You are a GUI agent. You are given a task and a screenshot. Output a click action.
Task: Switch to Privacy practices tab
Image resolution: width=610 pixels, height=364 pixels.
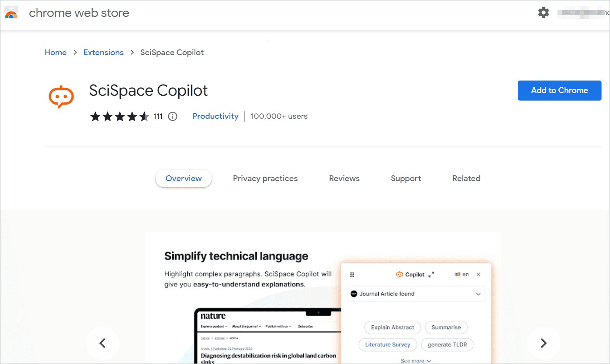(265, 178)
